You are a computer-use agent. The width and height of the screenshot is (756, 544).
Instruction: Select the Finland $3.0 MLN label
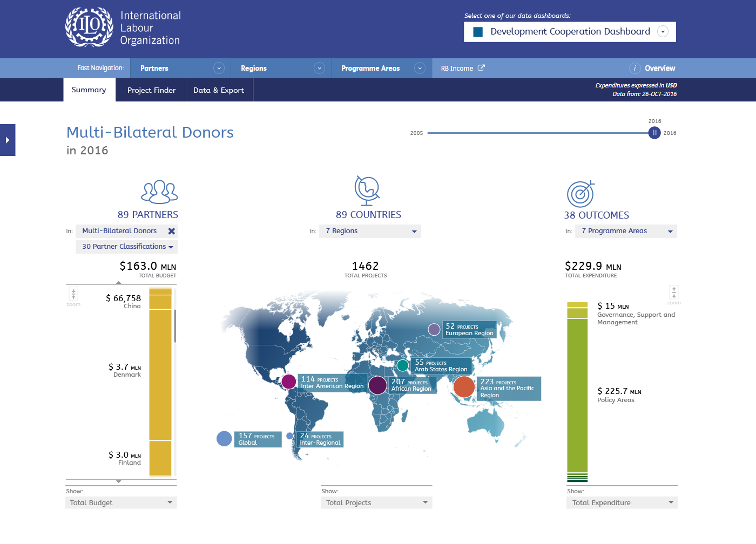125,458
